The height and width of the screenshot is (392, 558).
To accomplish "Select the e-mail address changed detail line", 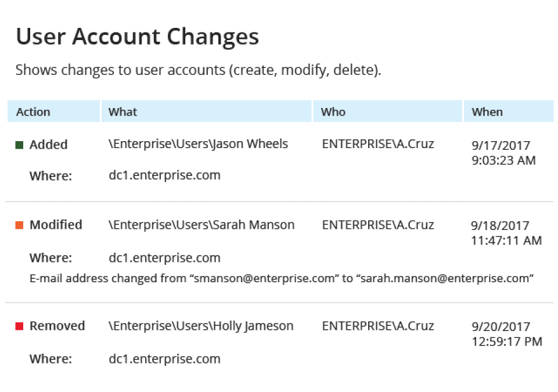I will coord(282,278).
